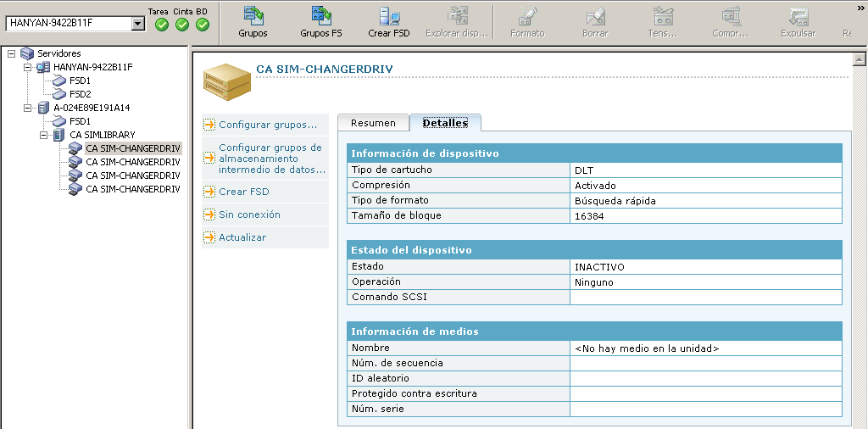Click the FSD2 disk icon
The image size is (868, 429).
[x=59, y=94]
